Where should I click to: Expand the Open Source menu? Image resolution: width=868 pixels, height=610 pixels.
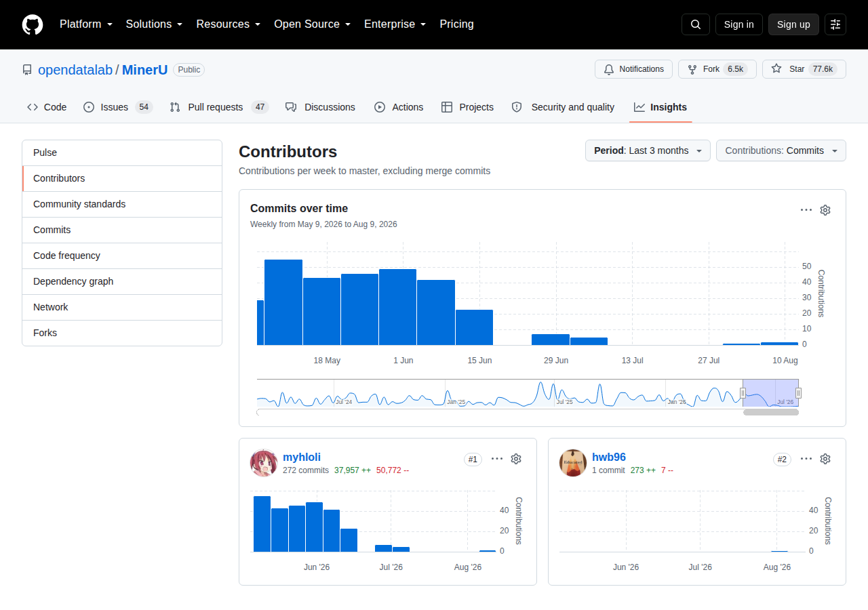click(x=312, y=24)
